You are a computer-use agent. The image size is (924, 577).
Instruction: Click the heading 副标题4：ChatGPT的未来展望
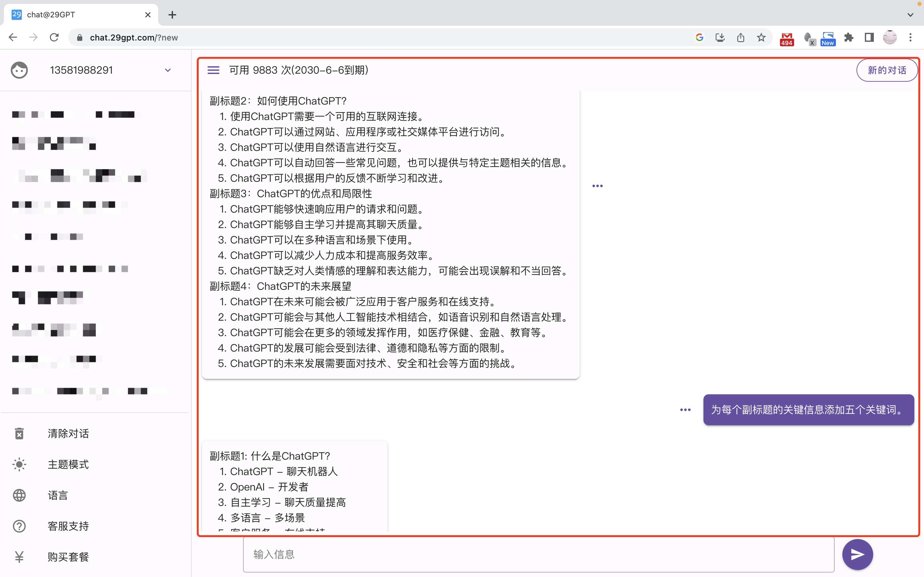click(x=281, y=286)
